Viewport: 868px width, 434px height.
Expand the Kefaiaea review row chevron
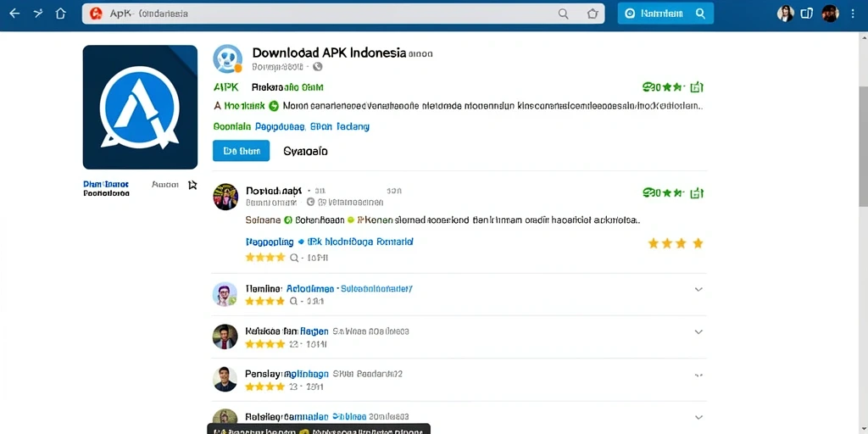click(x=698, y=331)
